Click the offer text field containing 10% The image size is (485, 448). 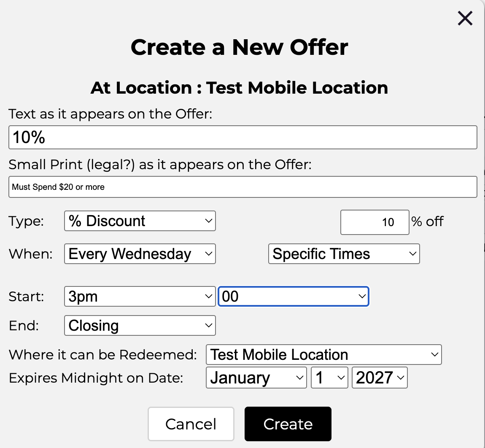pyautogui.click(x=242, y=138)
